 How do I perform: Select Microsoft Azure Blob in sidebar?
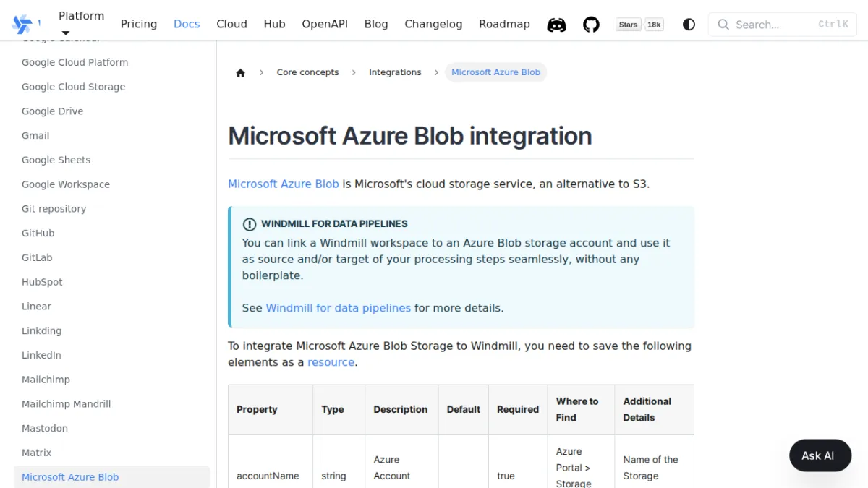(112, 477)
